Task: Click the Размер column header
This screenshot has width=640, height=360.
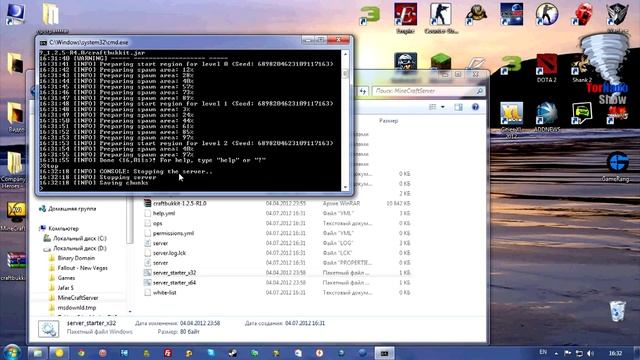Action: tap(388, 121)
